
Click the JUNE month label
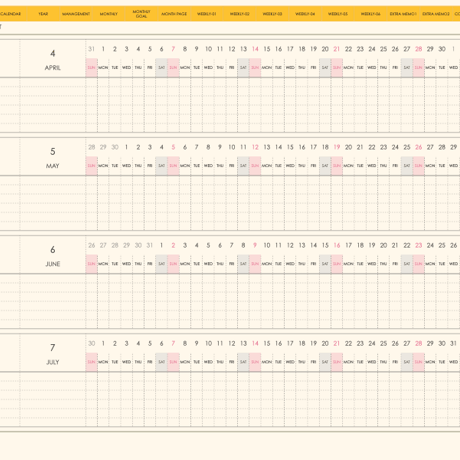(53, 264)
